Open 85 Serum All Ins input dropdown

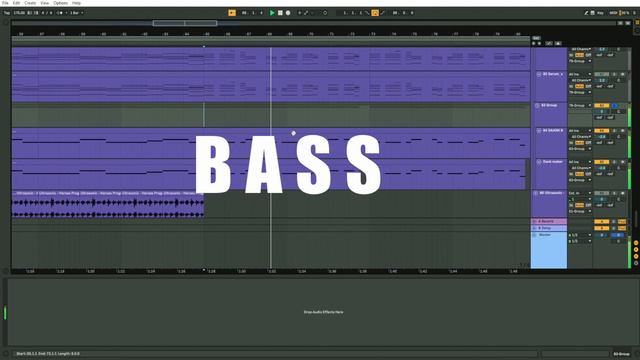[580, 74]
